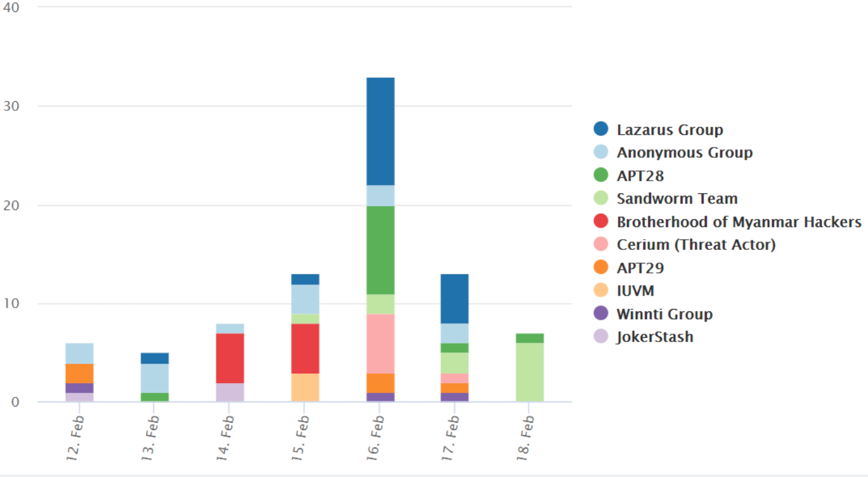Click the IUVM segment in 15. Feb bar
Screen dimensions: 868x477
click(x=304, y=387)
